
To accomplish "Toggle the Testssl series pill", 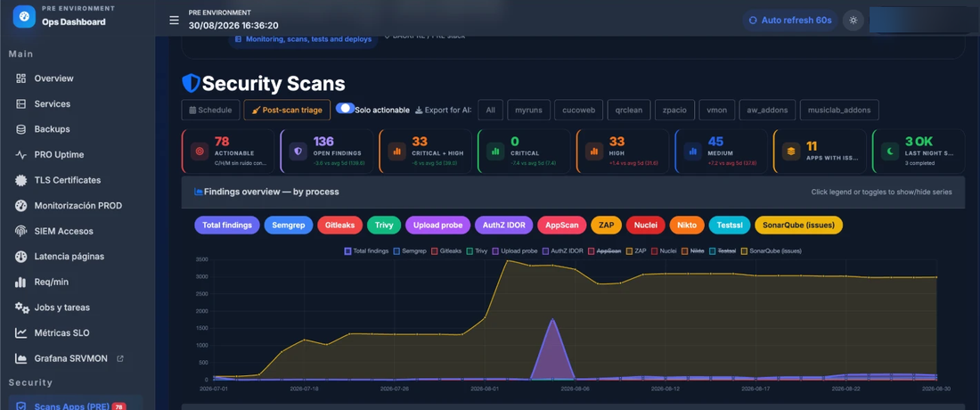I will (x=730, y=225).
